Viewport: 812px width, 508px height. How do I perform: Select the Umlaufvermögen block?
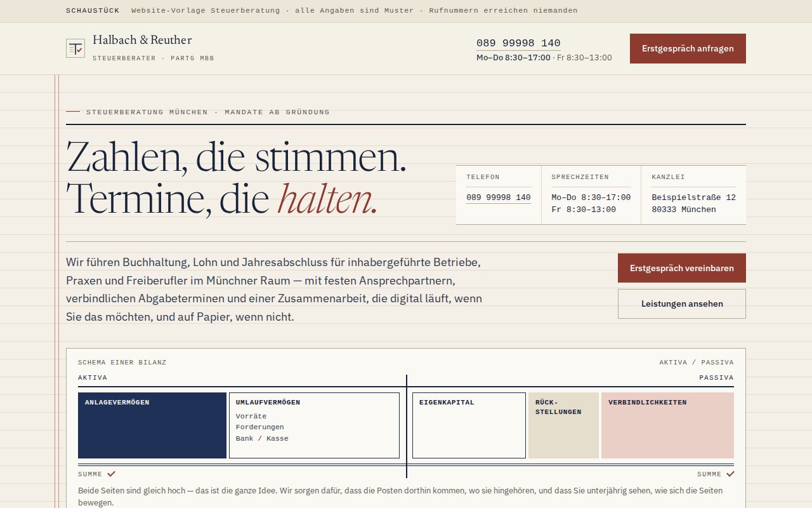pyautogui.click(x=314, y=425)
